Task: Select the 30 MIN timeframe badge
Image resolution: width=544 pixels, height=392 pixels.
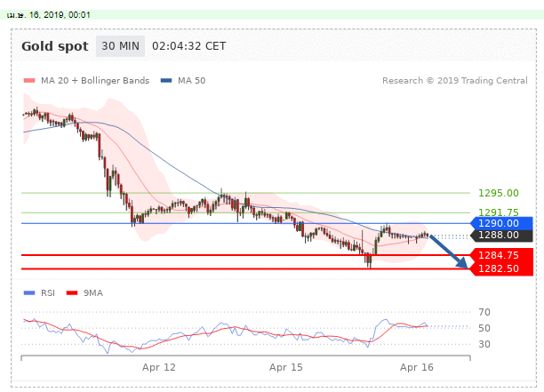Action: pos(120,46)
